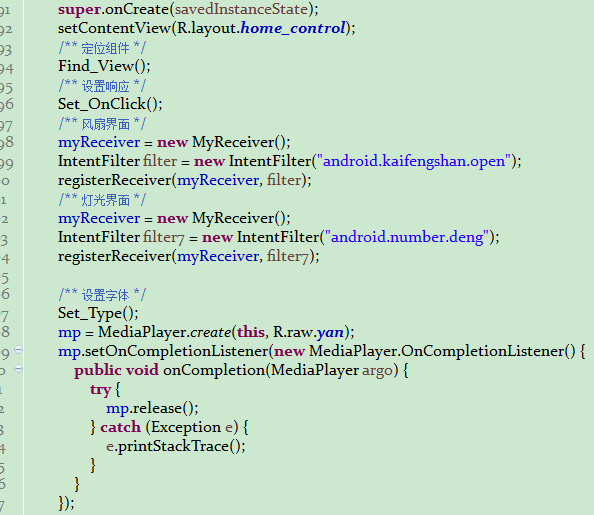Click the super.onCreate(savedInstanceState) line

pyautogui.click(x=188, y=9)
